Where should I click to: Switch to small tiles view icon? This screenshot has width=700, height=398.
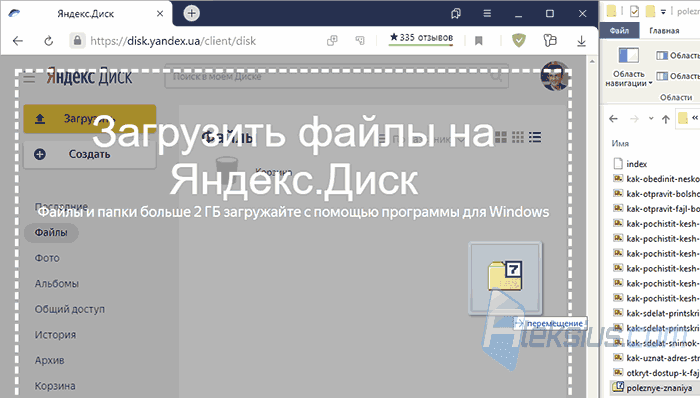pyautogui.click(x=518, y=137)
